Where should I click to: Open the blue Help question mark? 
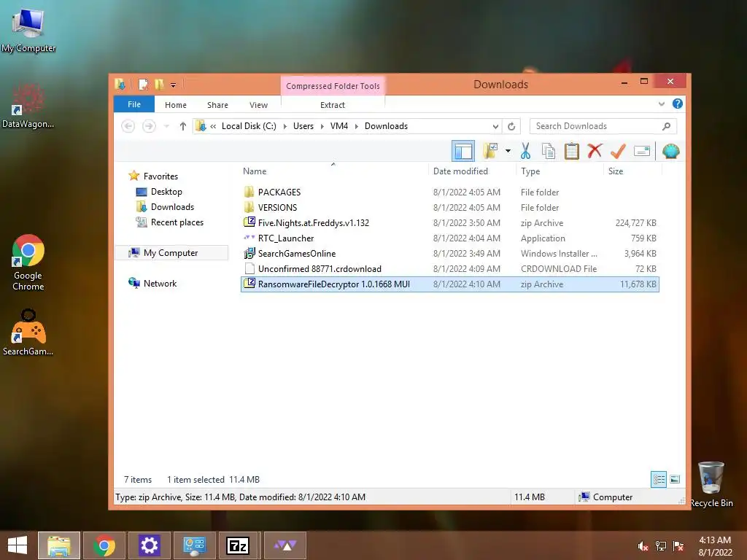[678, 104]
